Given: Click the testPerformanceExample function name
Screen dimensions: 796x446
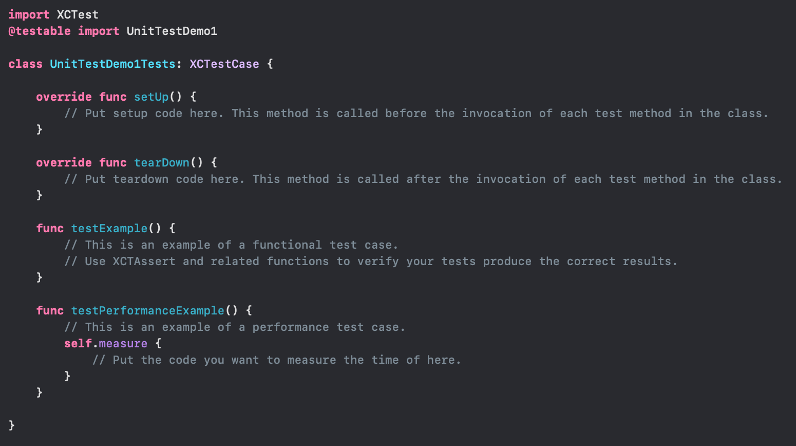Looking at the screenshot, I should pyautogui.click(x=152, y=311).
